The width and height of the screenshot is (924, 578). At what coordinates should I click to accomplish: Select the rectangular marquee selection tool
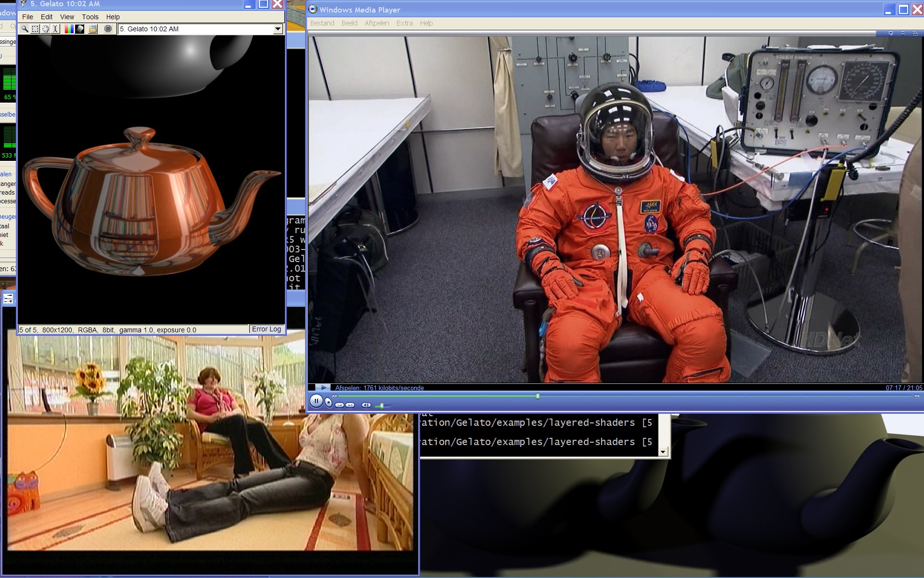point(35,29)
